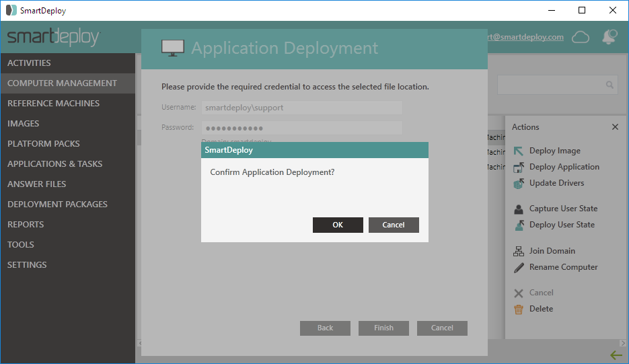Open the Platform Packs section

pyautogui.click(x=44, y=144)
